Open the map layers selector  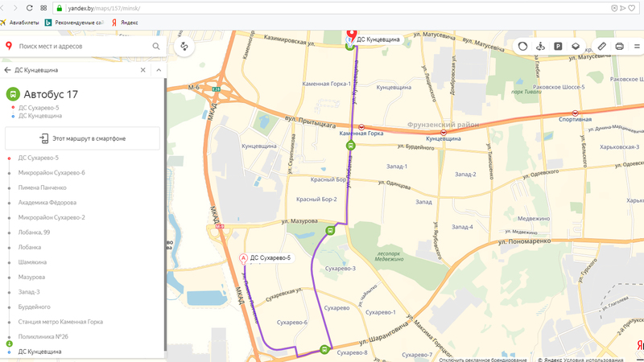(576, 47)
